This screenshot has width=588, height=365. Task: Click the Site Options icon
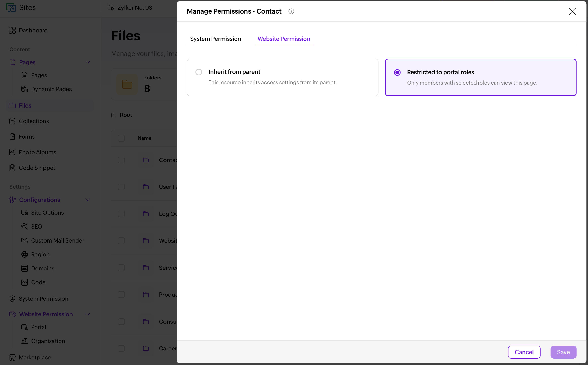pos(24,213)
